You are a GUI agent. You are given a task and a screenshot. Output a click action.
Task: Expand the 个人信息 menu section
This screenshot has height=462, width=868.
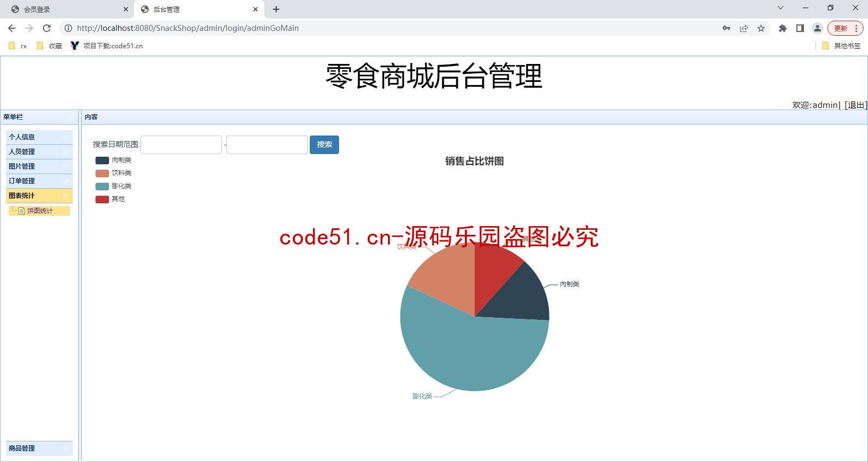click(39, 137)
